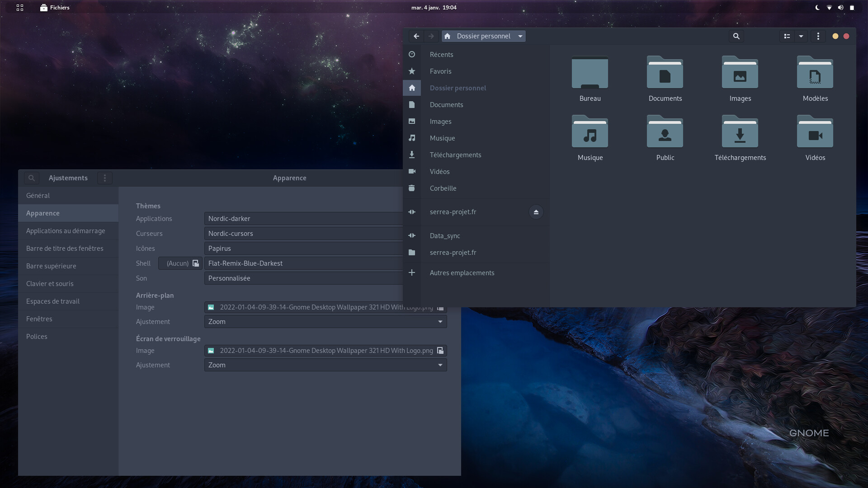Click the Images folder icon in sidebar
868x488 pixels.
412,122
